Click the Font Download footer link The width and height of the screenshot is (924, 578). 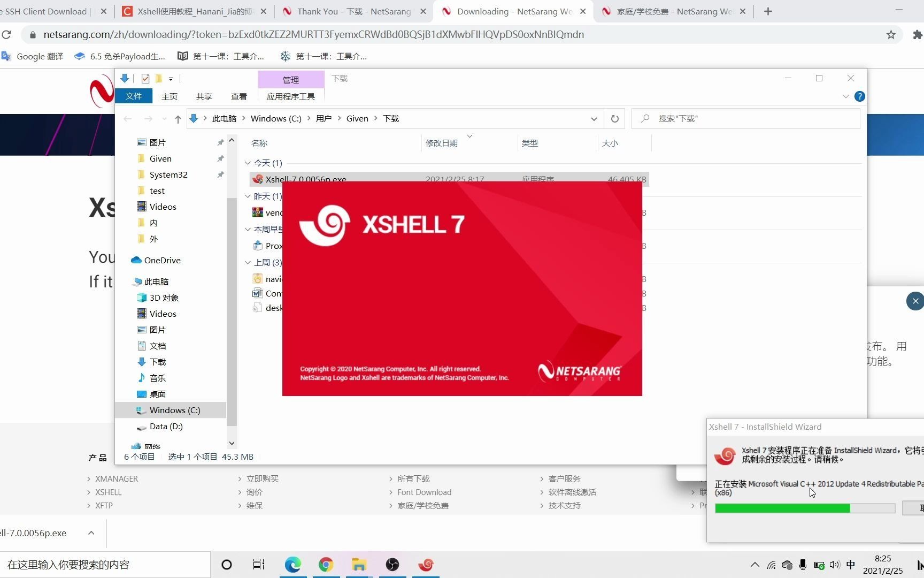pyautogui.click(x=424, y=492)
